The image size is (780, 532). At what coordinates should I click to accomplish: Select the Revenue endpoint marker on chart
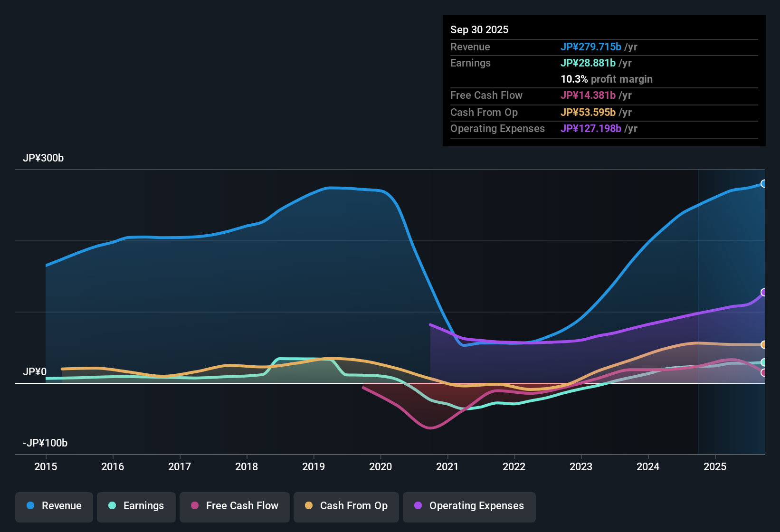[763, 183]
